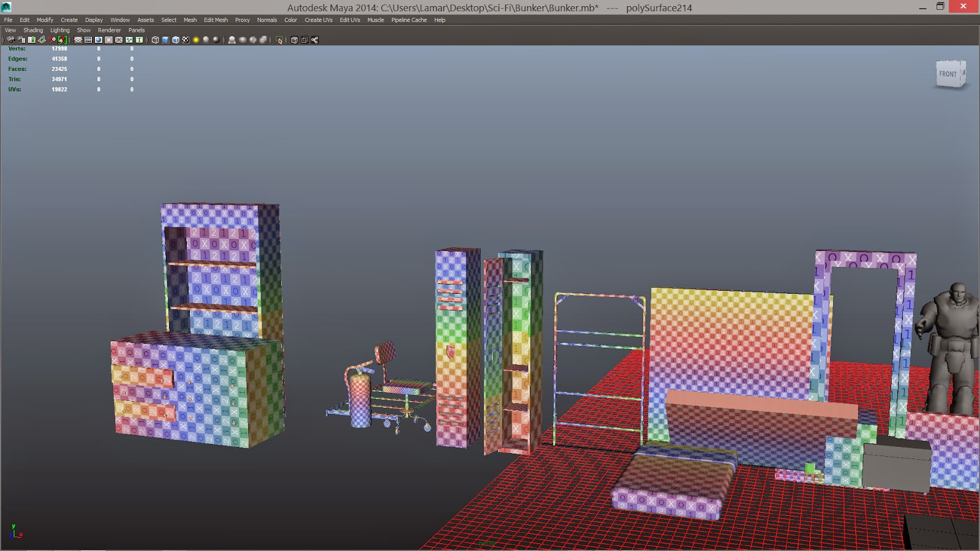
Task: Click the Tris count 34971
Action: pyautogui.click(x=59, y=79)
